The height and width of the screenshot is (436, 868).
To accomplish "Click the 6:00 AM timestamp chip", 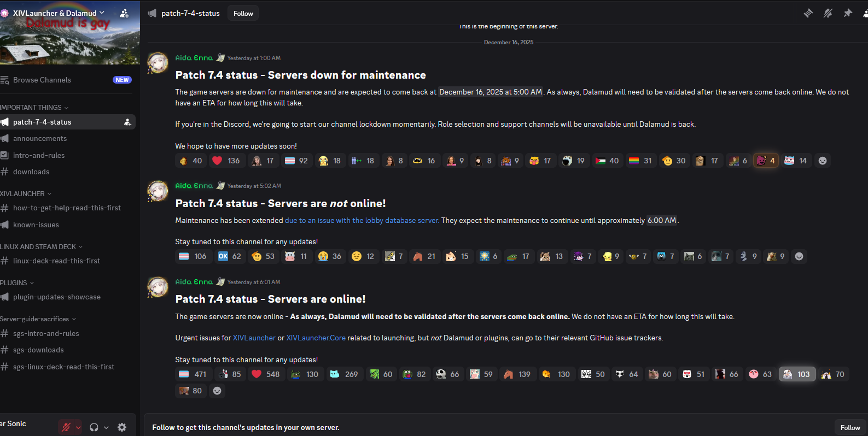I will [662, 220].
